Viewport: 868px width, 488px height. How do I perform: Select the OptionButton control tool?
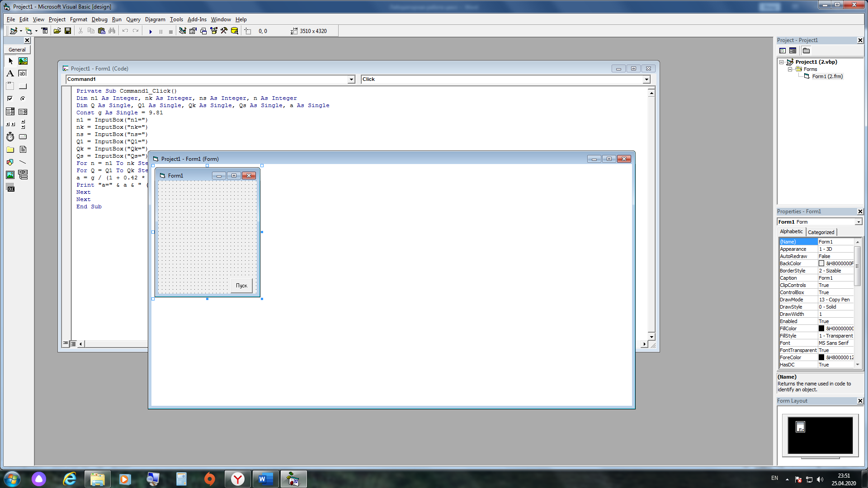(x=23, y=99)
